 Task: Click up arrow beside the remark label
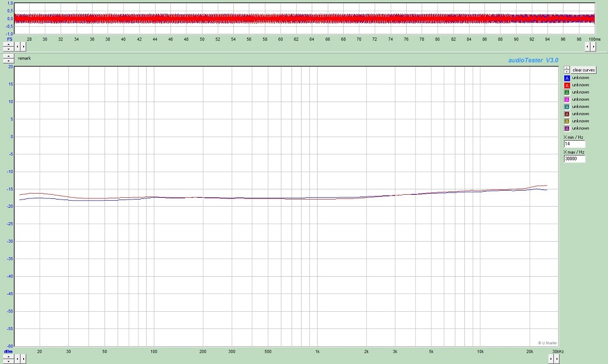pyautogui.click(x=8, y=56)
